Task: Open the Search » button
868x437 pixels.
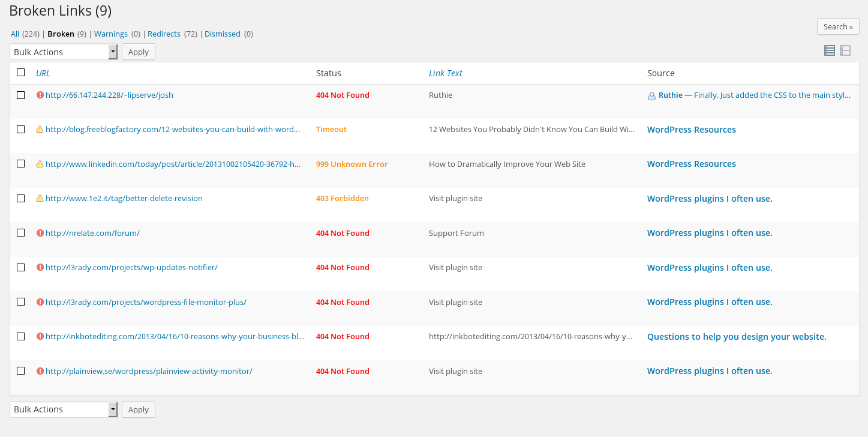Action: (x=838, y=26)
